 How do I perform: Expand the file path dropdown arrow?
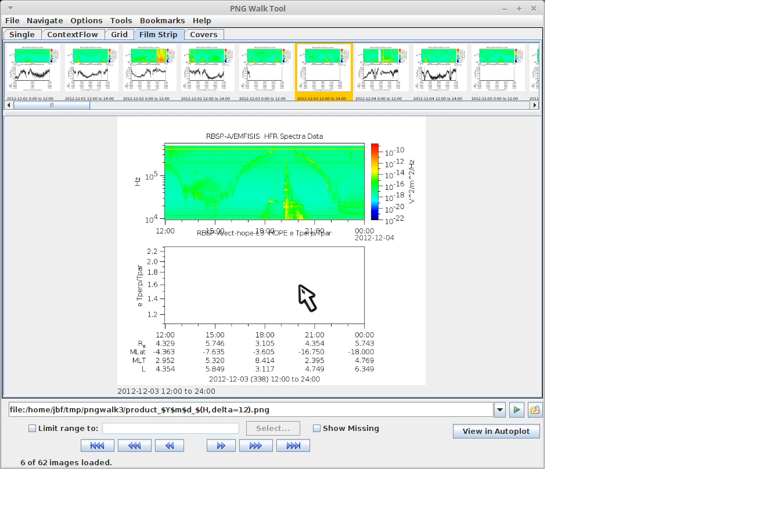tap(500, 410)
